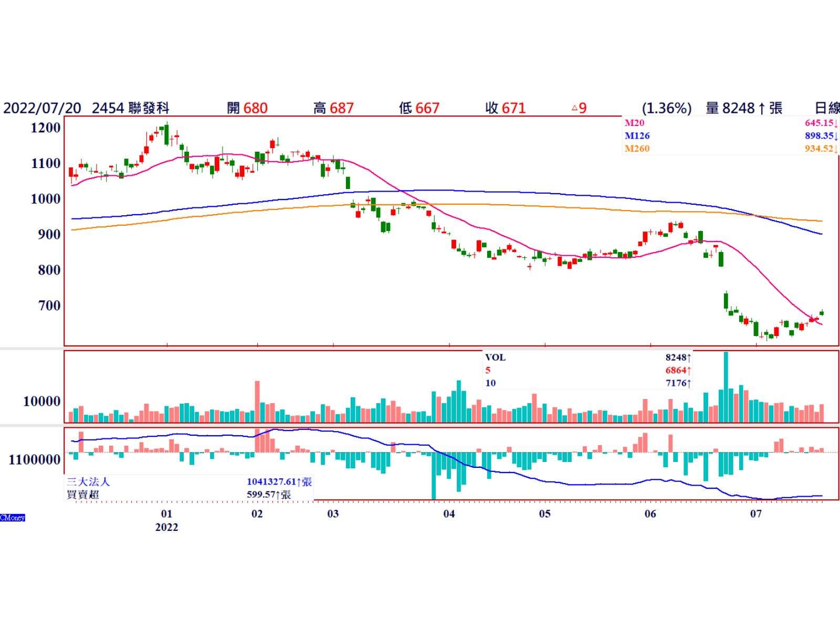Click the (1.36%) percentage change text
Screen dimensions: 840x630
pos(666,108)
